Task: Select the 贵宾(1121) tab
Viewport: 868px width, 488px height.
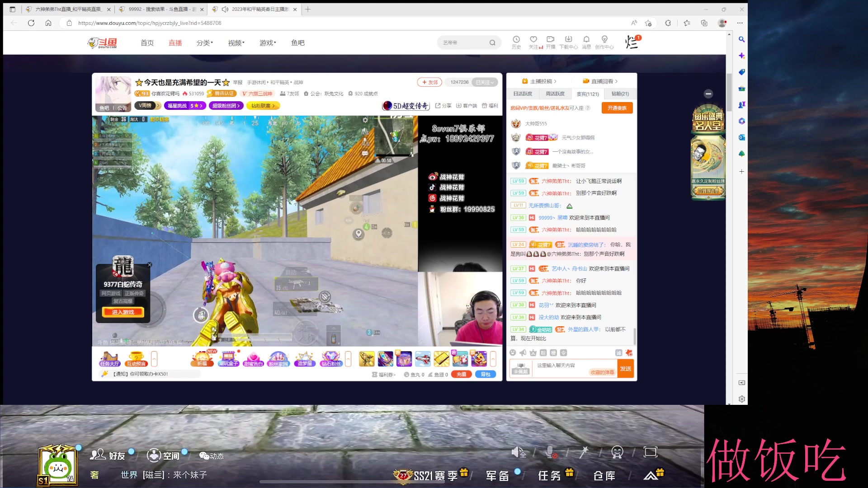Action: click(x=588, y=94)
